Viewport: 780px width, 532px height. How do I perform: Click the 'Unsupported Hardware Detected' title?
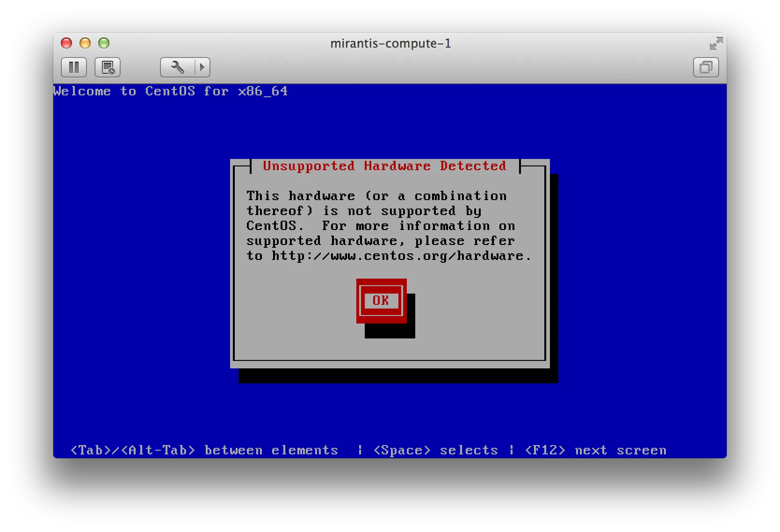click(x=384, y=166)
